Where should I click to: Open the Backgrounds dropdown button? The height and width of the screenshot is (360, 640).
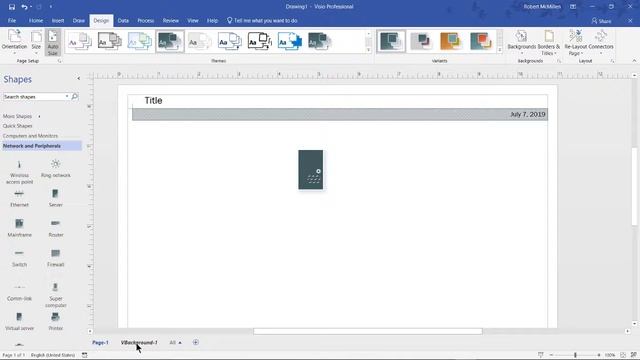(x=522, y=42)
